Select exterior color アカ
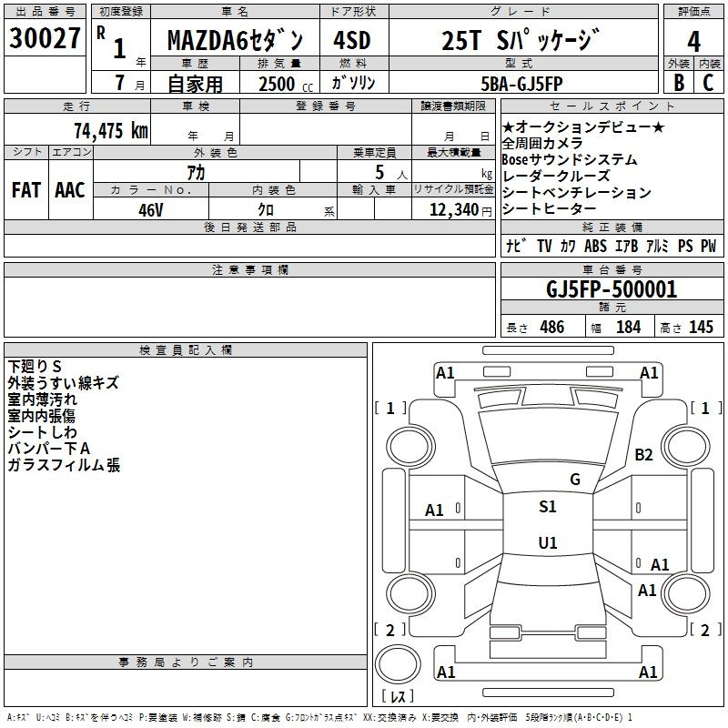 (x=196, y=173)
